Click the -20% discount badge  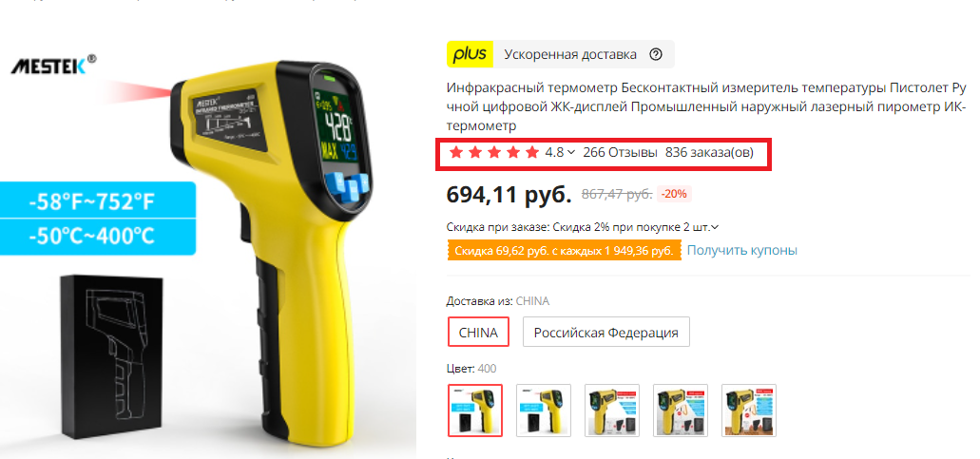pos(674,194)
